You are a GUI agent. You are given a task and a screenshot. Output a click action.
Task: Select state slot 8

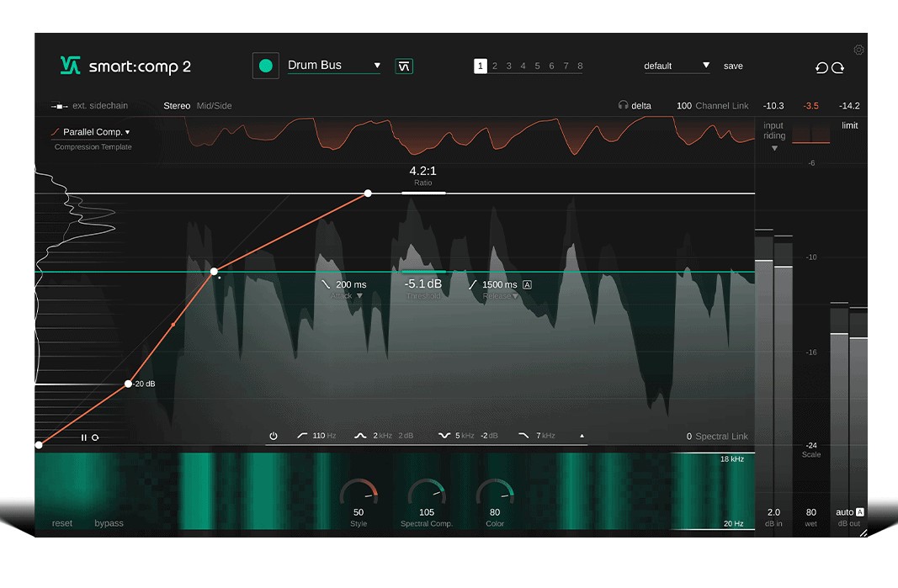[580, 66]
